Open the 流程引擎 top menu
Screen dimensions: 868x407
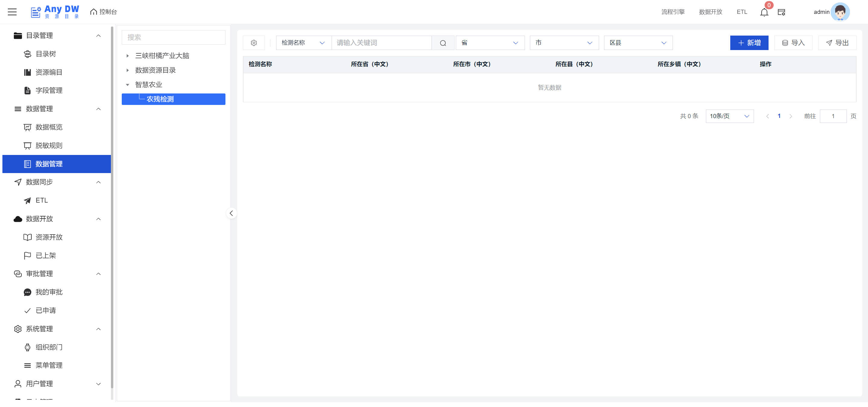point(673,12)
